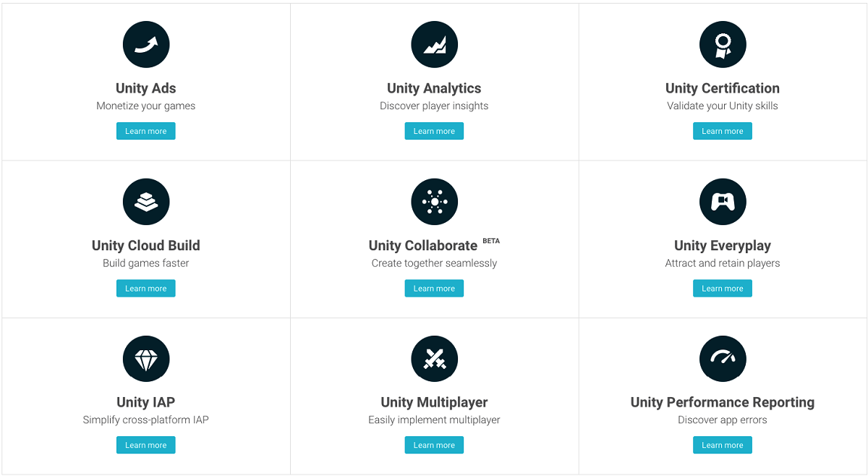Click the Unity Everyplay gamepad icon
Image resolution: width=868 pixels, height=476 pixels.
point(723,202)
